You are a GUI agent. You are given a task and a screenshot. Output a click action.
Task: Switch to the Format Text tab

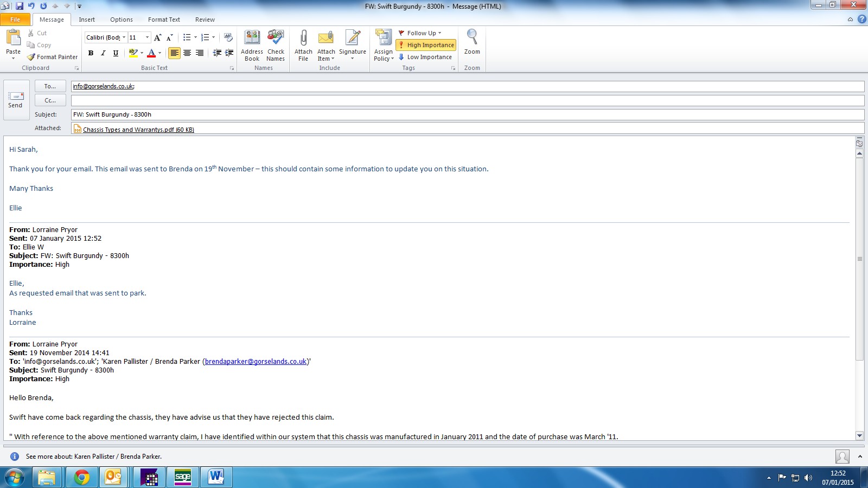pos(164,20)
